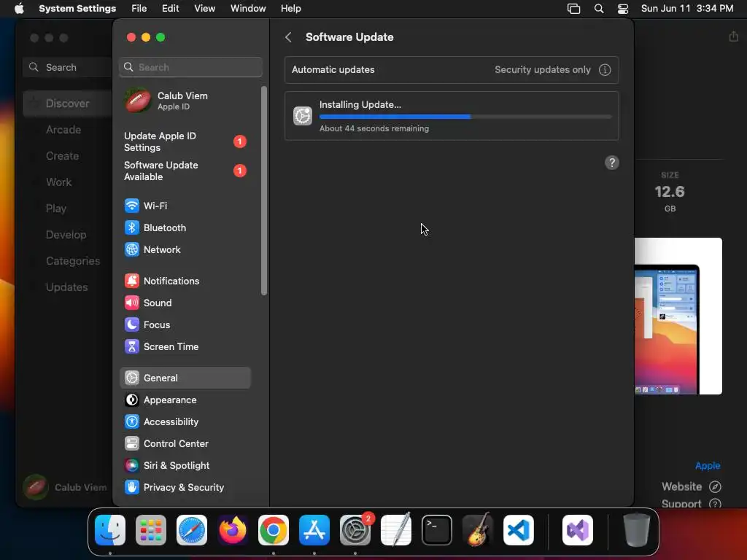This screenshot has width=747, height=560.
Task: Open the Help menu
Action: pyautogui.click(x=290, y=9)
